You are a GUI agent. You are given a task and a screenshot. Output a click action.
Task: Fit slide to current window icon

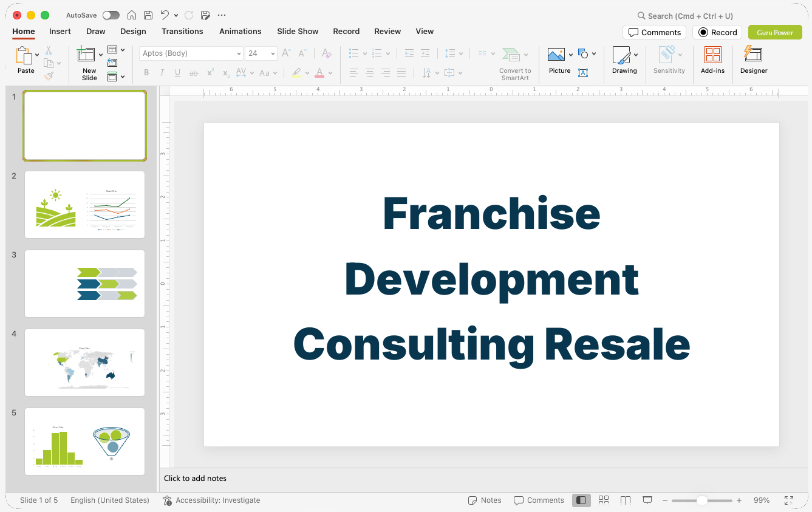[x=789, y=500]
